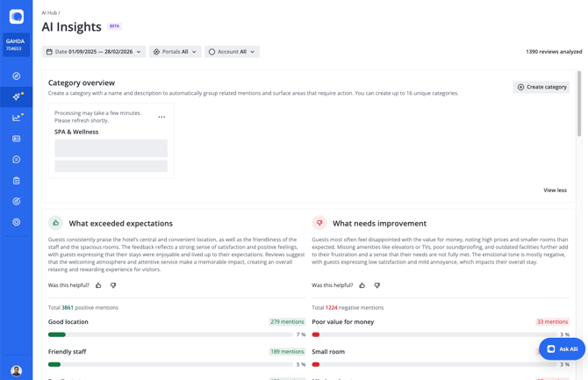Screen dimensions: 588x380
Task: Thumbs down the exceeded expectations summary
Action: point(113,285)
